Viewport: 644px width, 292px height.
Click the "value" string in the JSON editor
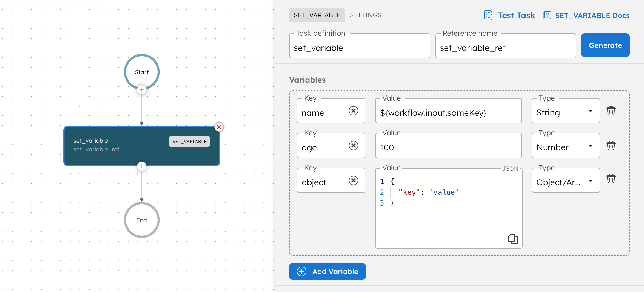coord(444,192)
